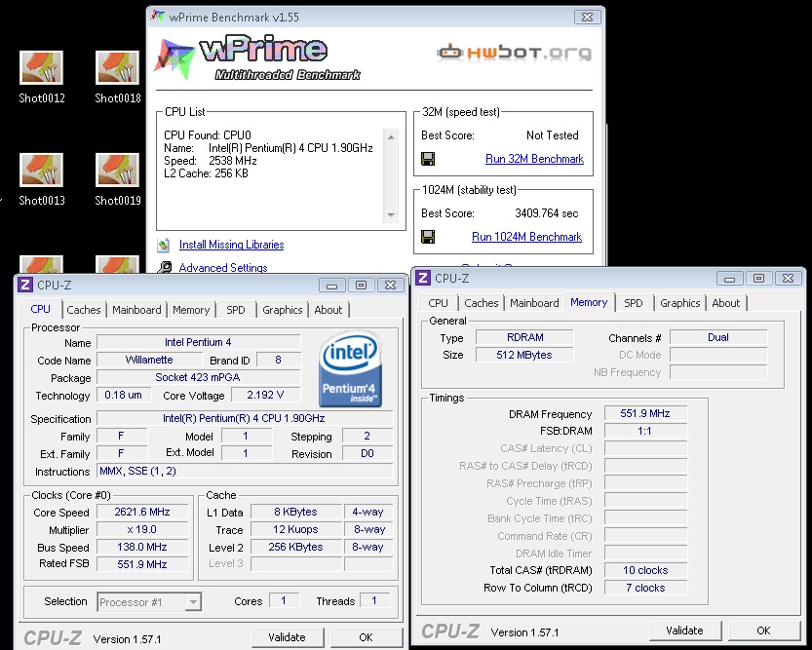Minimize the left CPU-Z window

point(332,286)
